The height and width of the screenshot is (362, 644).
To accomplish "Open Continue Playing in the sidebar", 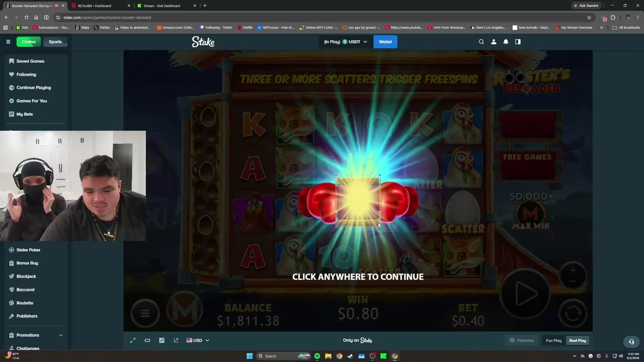I will point(33,87).
